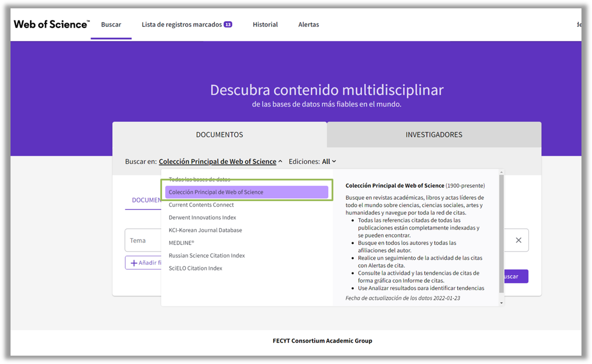Click scrollbar down arrow in description panel
The image size is (592, 364).
(502, 303)
